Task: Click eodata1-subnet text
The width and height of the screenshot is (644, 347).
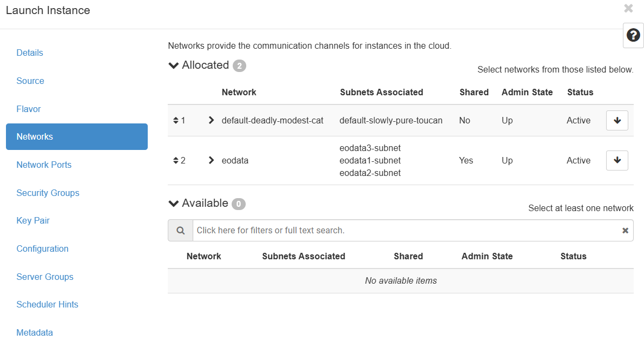Action: [x=370, y=161]
